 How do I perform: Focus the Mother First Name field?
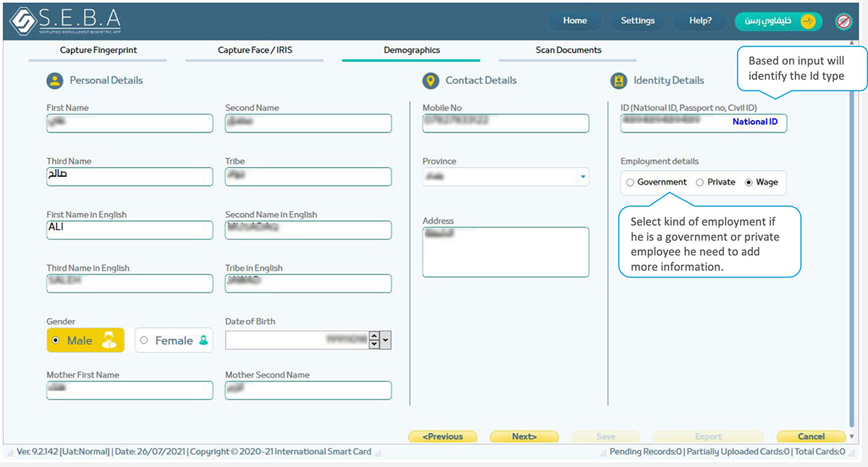coord(130,390)
